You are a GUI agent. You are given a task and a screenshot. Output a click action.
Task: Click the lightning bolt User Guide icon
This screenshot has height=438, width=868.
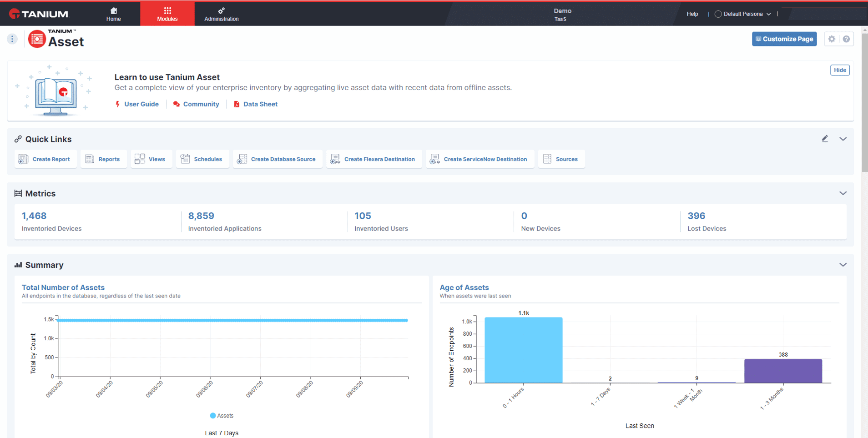point(118,104)
